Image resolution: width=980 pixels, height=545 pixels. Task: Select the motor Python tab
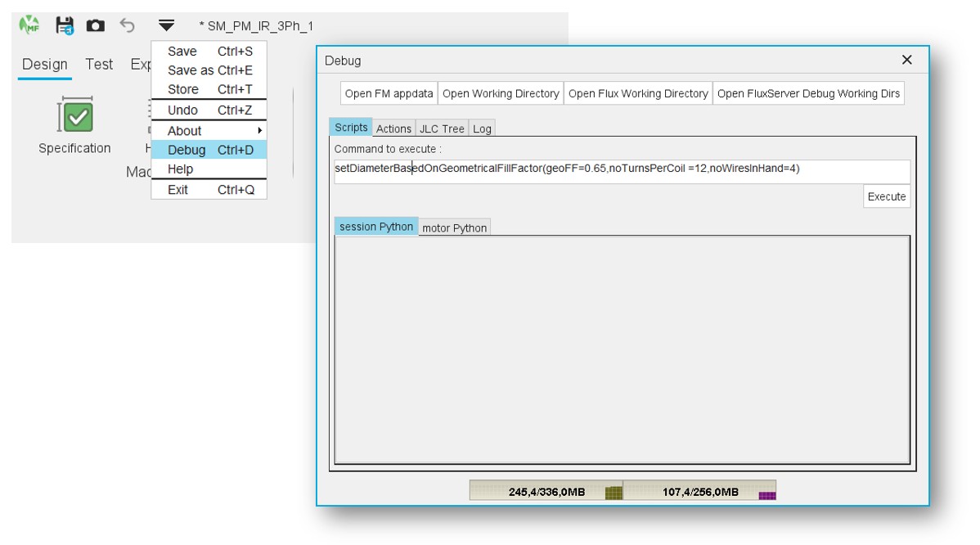[454, 228]
